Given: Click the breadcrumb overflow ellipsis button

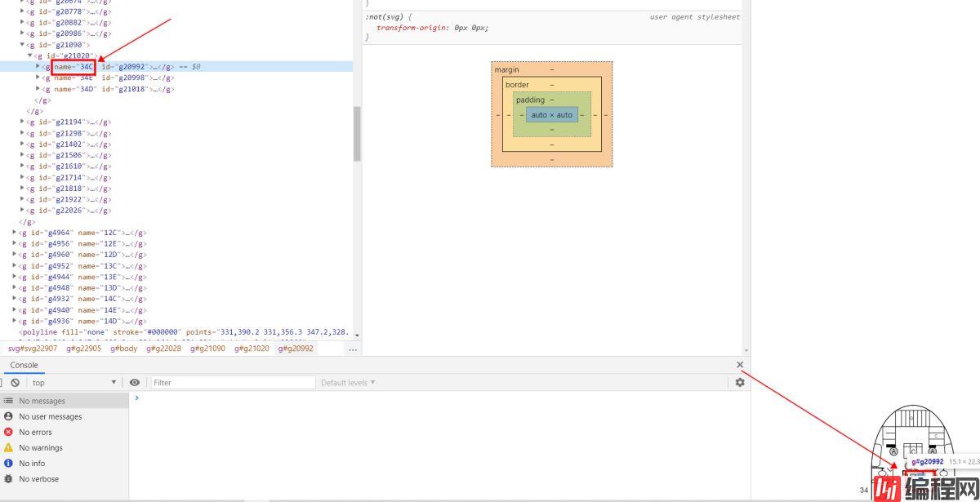Looking at the screenshot, I should [353, 349].
